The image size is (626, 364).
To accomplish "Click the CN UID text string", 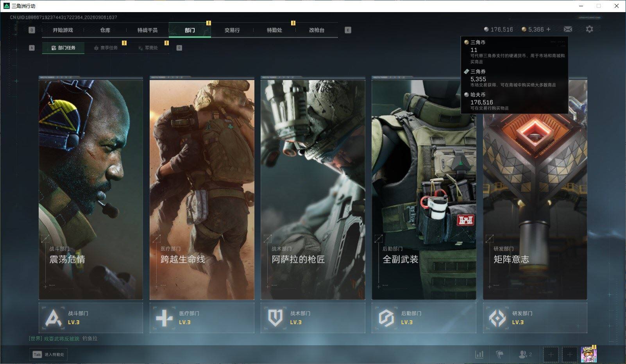I will click(64, 18).
